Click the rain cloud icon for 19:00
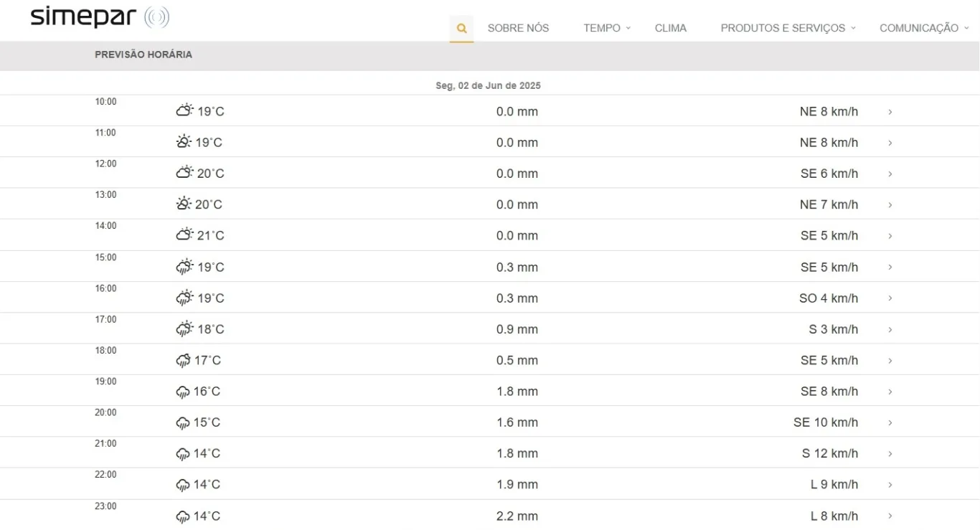Screen dimensions: 980x530 point(183,392)
